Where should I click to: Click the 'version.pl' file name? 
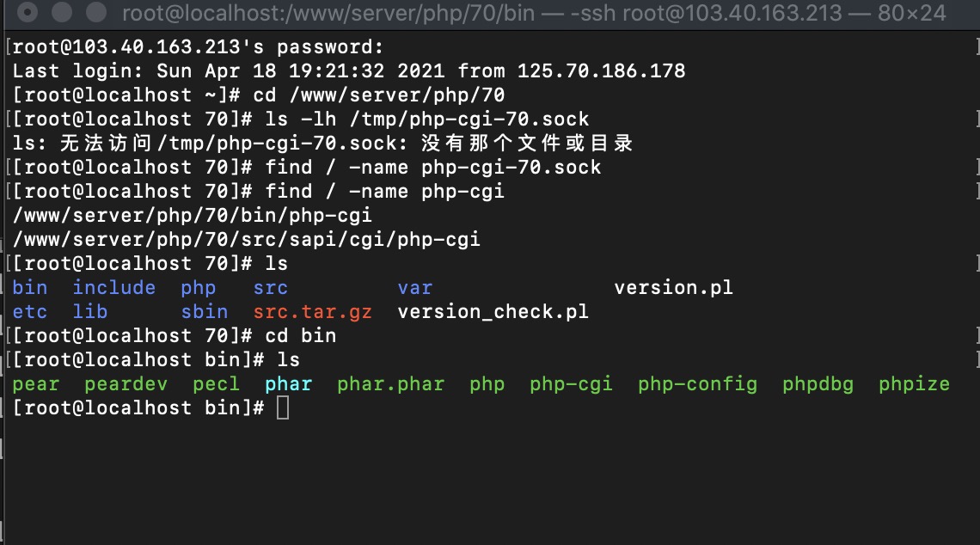673,287
